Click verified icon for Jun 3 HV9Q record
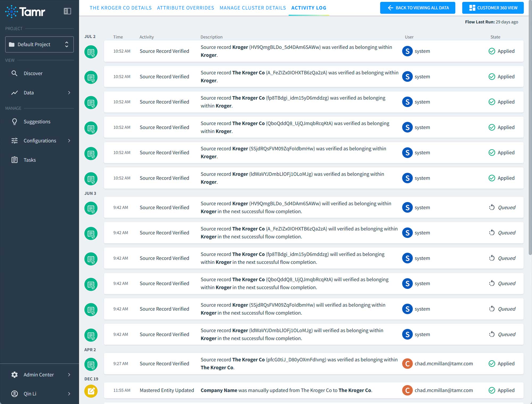This screenshot has width=532, height=404. [x=91, y=208]
